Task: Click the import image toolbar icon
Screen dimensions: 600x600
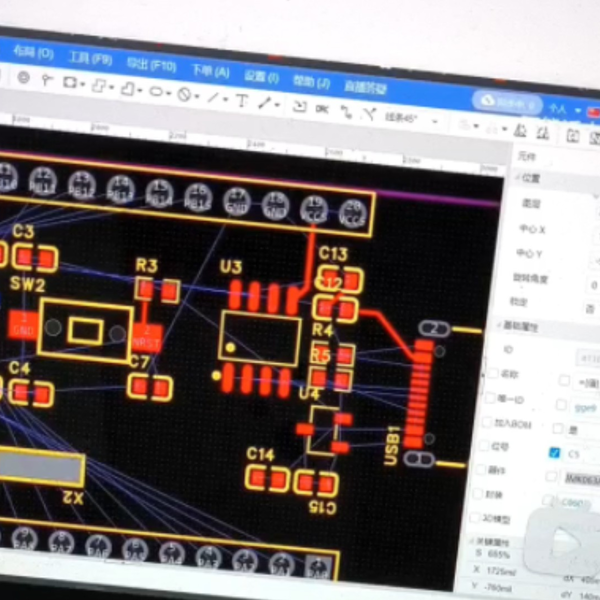Action: click(x=299, y=106)
